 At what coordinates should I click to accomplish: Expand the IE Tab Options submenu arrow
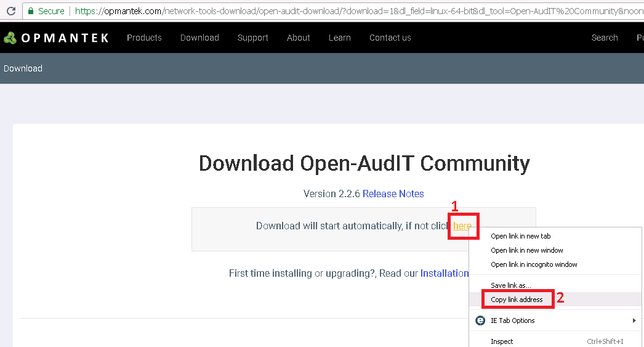tap(634, 320)
